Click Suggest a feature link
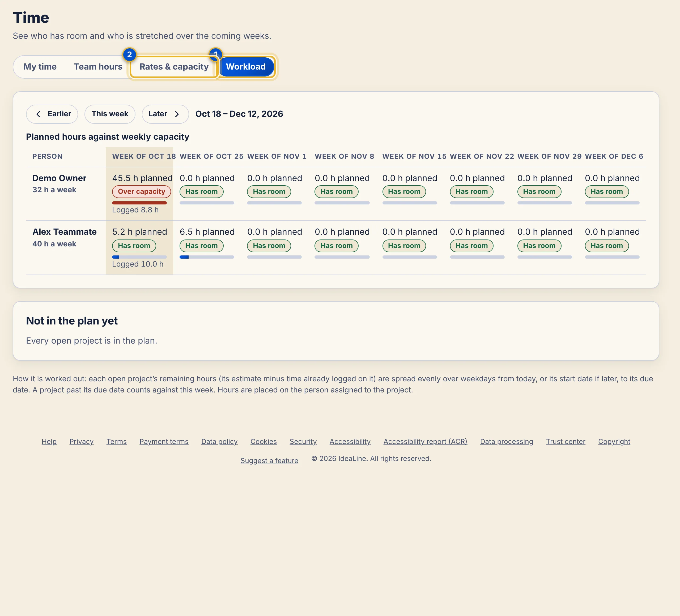Viewport: 680px width, 616px height. tap(269, 461)
